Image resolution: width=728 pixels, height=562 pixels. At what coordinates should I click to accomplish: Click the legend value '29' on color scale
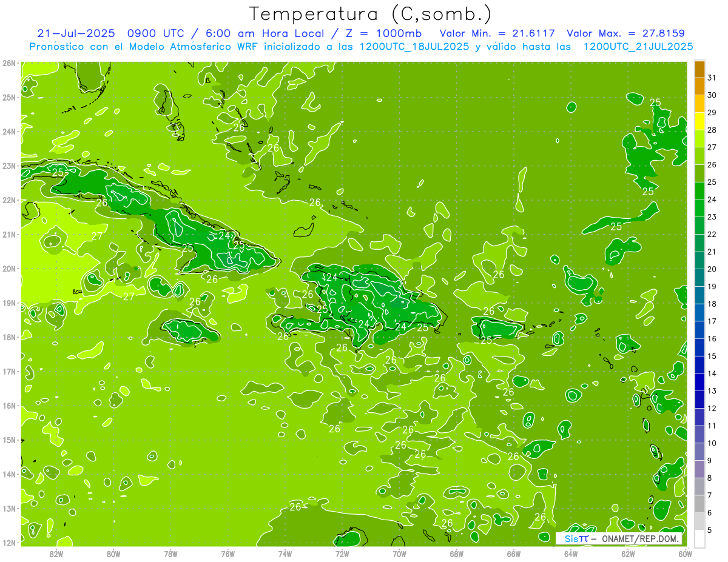tap(712, 113)
